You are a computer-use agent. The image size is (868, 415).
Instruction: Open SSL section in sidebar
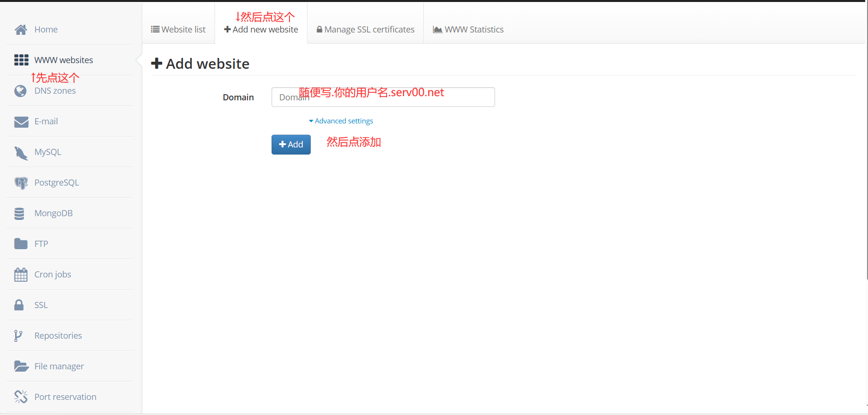tap(70, 305)
